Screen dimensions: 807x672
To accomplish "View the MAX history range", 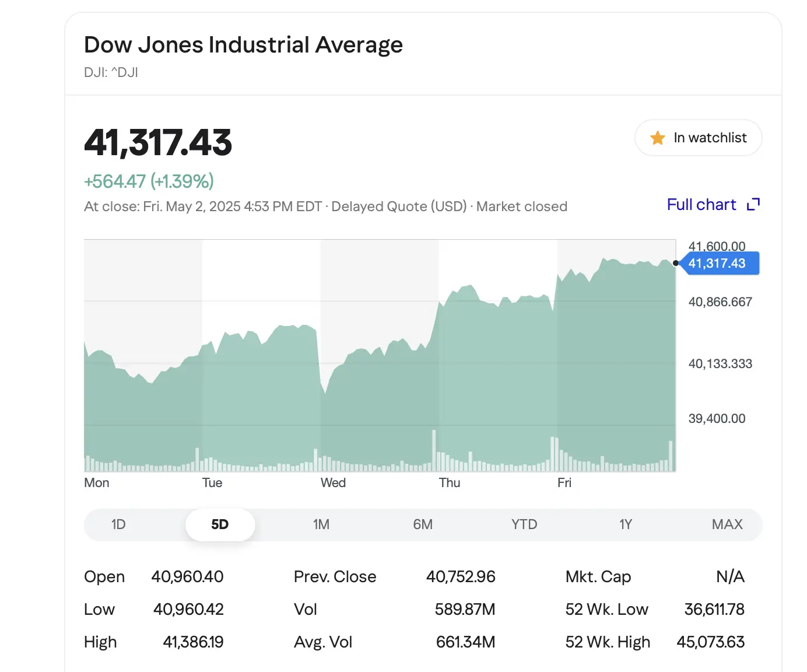I will coord(727,524).
